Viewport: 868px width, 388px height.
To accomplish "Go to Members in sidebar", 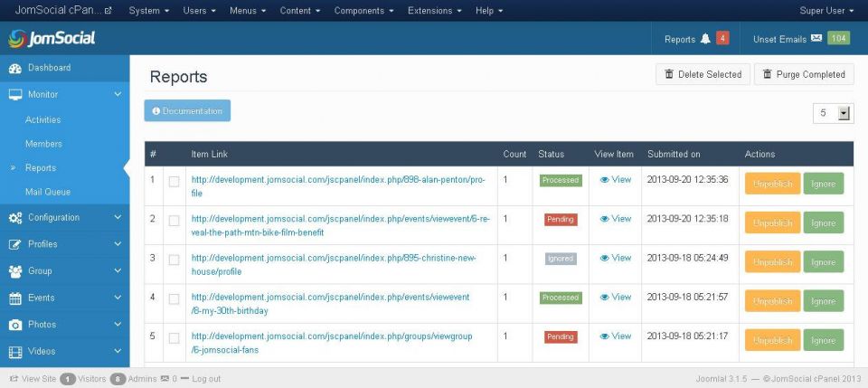I will click(x=43, y=144).
